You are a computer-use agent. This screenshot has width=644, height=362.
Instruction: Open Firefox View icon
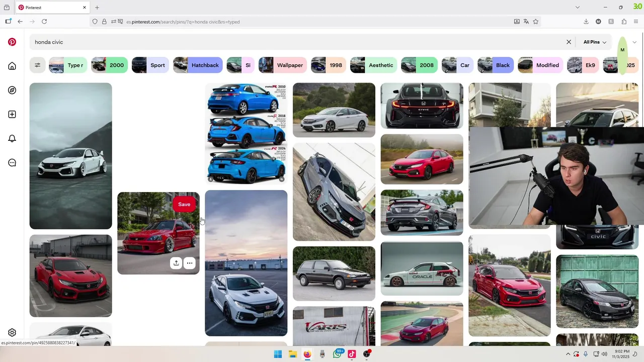coord(7,8)
